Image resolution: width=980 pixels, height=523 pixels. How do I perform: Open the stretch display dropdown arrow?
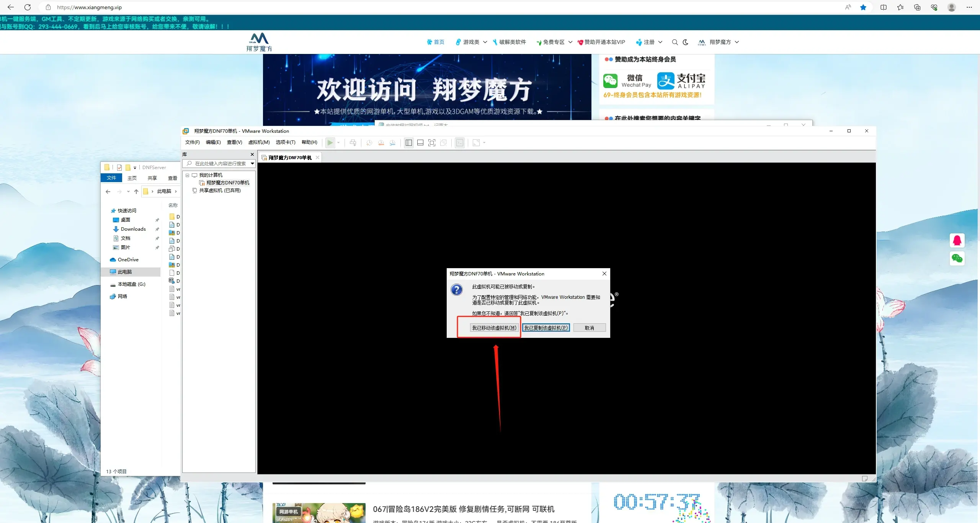(x=484, y=143)
